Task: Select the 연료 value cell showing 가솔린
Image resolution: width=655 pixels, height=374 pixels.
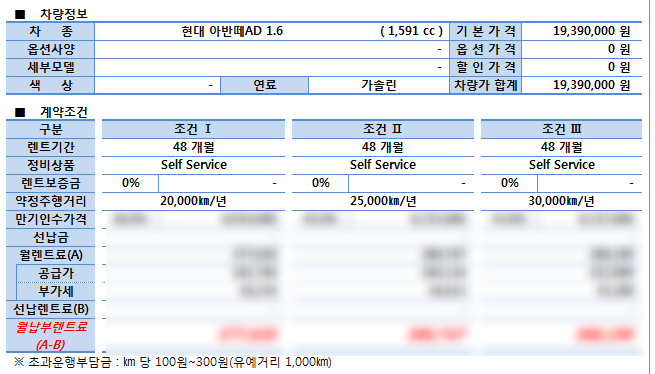Action: (x=378, y=86)
